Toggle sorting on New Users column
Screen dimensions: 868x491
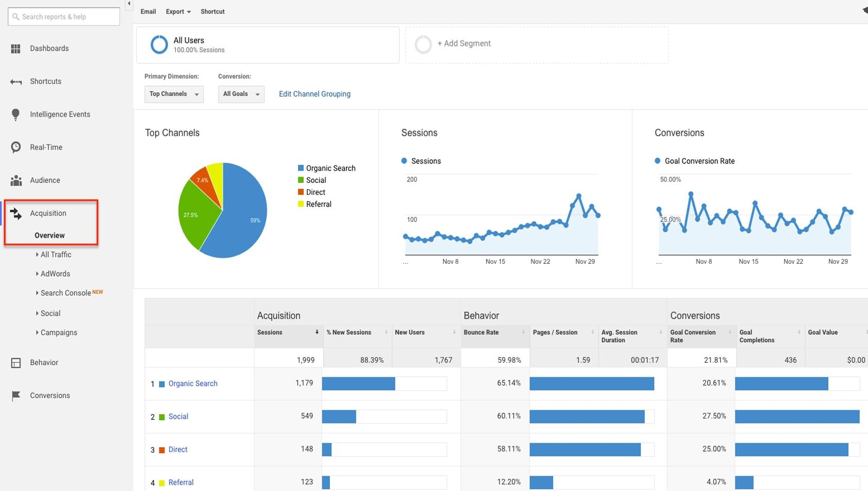(x=454, y=332)
